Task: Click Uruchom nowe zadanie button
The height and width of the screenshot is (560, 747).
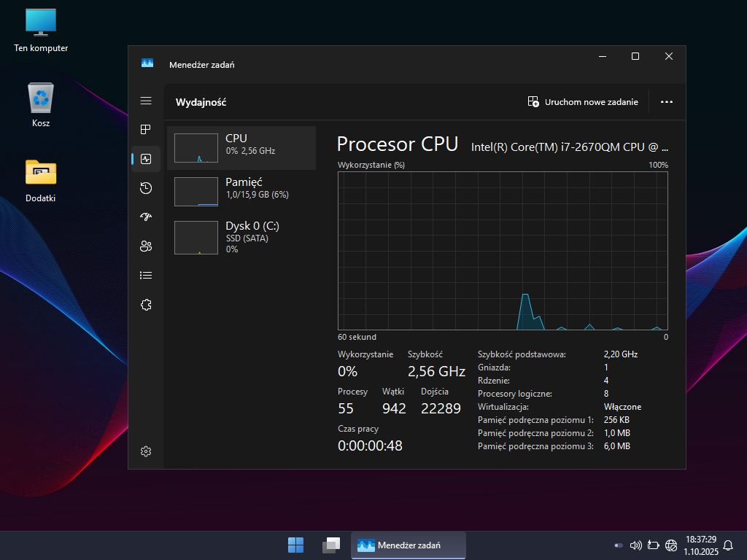Action: (583, 102)
